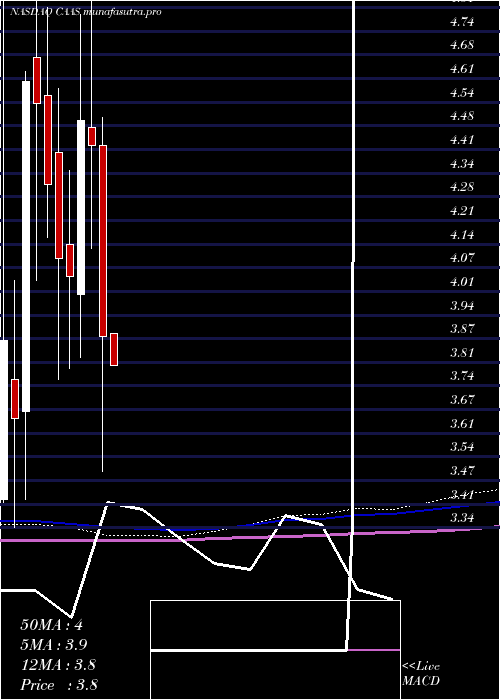Click the 50MA : 4 reading
This screenshot has height=700, width=500.
[51, 625]
